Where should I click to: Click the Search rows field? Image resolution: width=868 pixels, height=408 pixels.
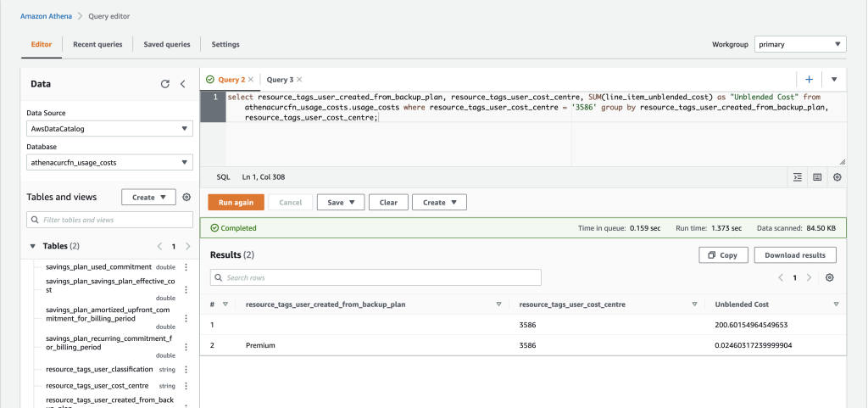pos(376,277)
